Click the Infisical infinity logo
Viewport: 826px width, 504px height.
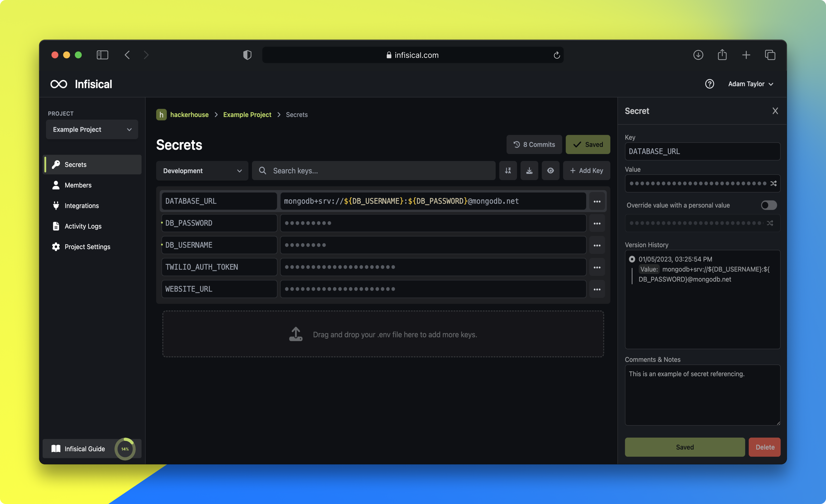pyautogui.click(x=59, y=84)
